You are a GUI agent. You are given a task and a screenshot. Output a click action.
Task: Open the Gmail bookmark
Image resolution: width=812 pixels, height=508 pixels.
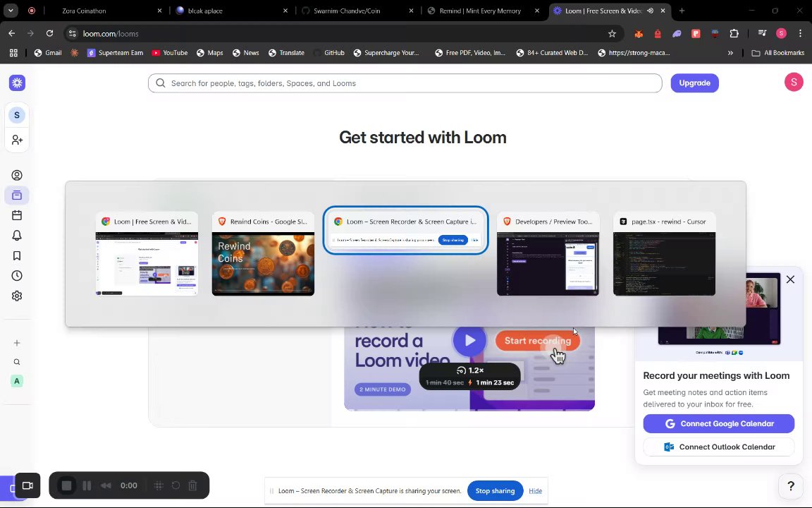[x=48, y=53]
